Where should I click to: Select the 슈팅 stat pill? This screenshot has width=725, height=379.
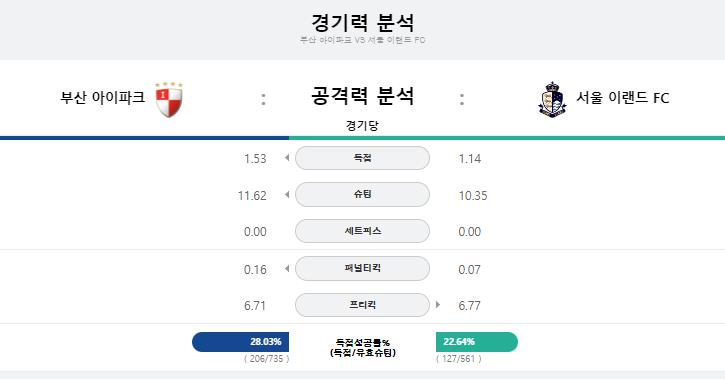click(362, 195)
